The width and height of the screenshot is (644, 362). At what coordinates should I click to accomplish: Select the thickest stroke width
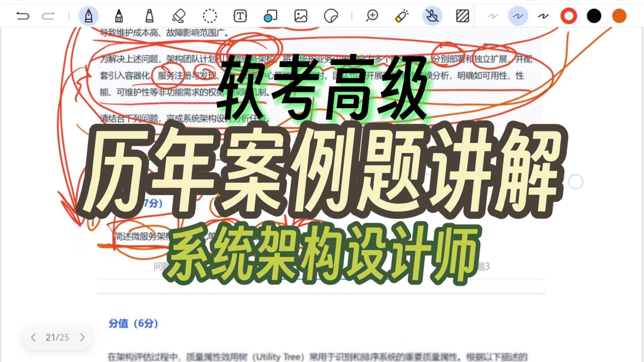[543, 16]
